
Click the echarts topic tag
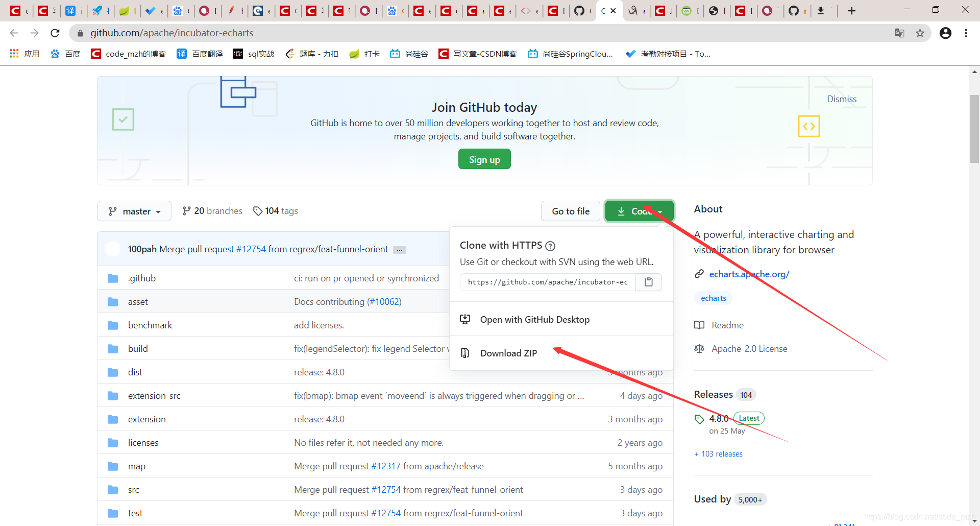[x=713, y=298]
